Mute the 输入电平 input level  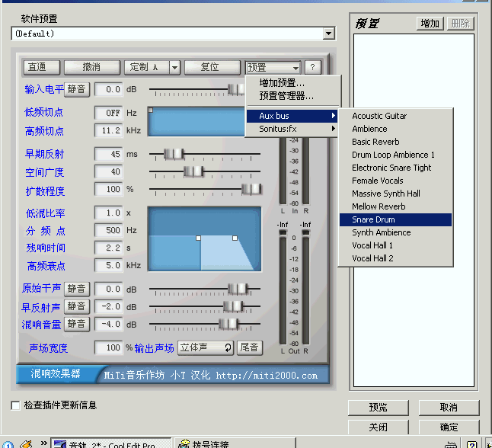point(76,89)
